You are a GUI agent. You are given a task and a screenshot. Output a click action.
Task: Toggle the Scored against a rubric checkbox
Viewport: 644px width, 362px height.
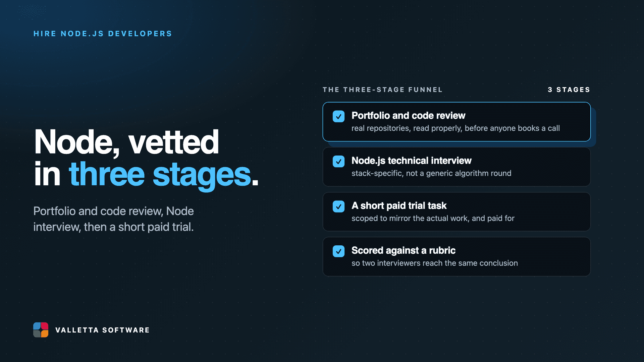(338, 251)
